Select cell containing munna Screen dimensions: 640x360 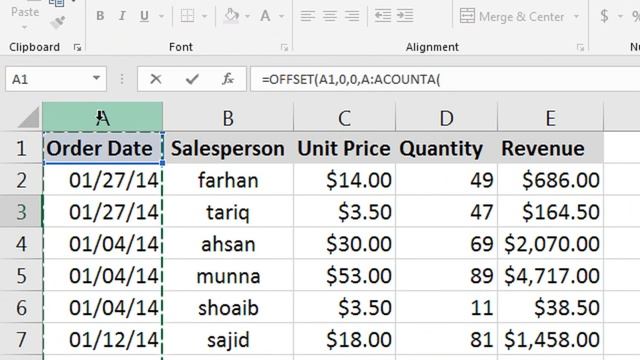(228, 275)
